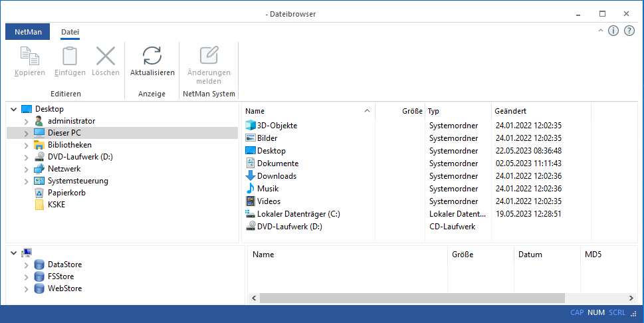Click the Downloads arrow icon
The image size is (644, 323).
coord(250,176)
